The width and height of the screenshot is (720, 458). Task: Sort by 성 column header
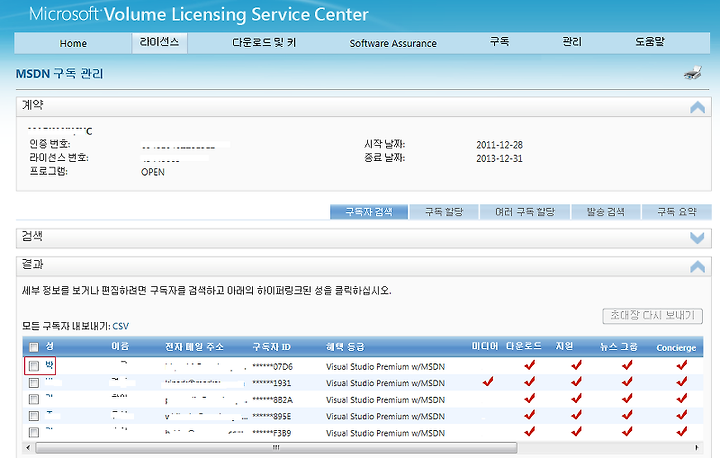pyautogui.click(x=49, y=346)
